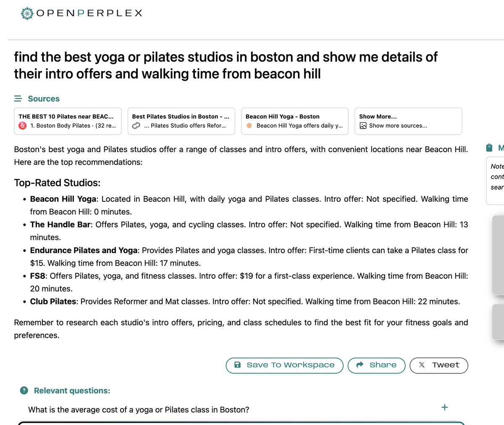Click the clipboard icon in the right panel
The height and width of the screenshot is (425, 504).
click(489, 148)
